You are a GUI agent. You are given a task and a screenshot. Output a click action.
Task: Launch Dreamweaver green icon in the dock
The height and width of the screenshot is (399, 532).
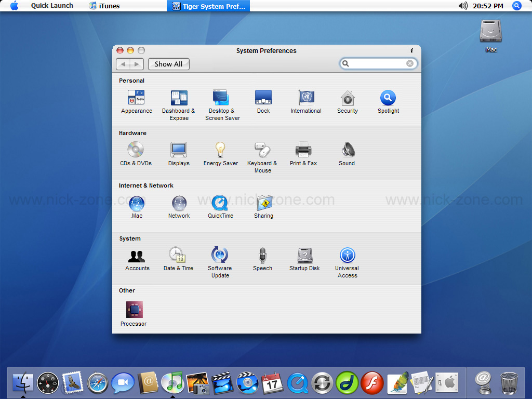[347, 383]
